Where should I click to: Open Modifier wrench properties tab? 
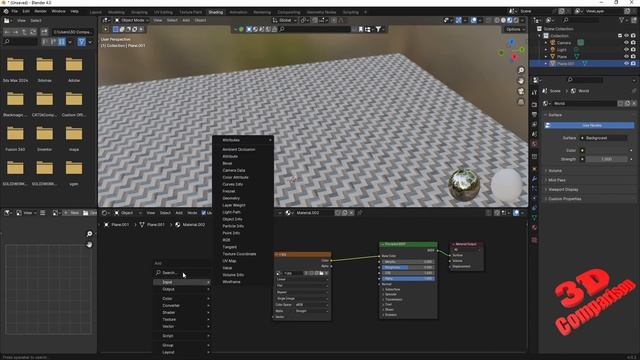(x=534, y=179)
